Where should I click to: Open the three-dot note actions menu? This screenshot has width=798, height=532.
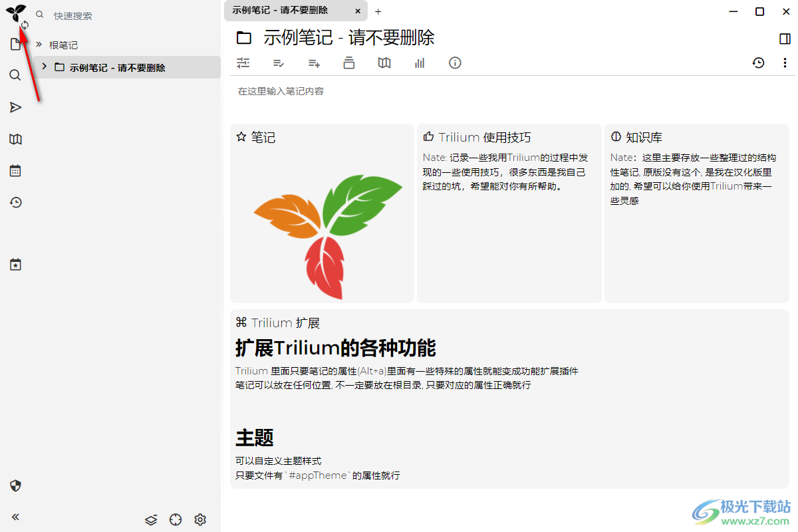tap(785, 63)
